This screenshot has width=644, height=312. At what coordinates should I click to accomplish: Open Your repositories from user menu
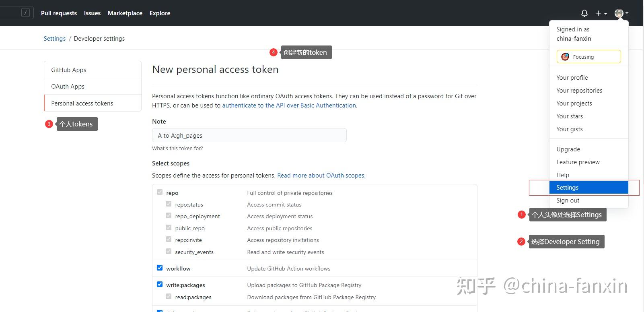point(589,91)
